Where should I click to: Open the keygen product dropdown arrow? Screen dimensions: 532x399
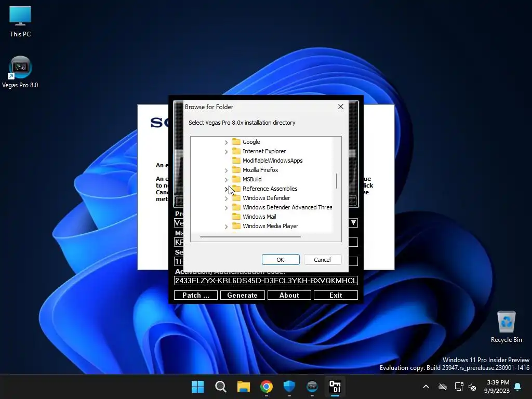click(x=353, y=223)
